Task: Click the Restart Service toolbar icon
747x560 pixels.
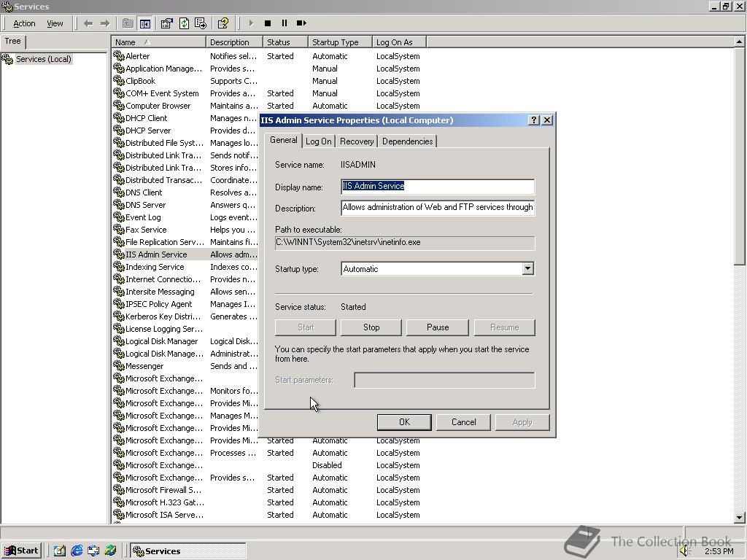Action: pos(301,23)
